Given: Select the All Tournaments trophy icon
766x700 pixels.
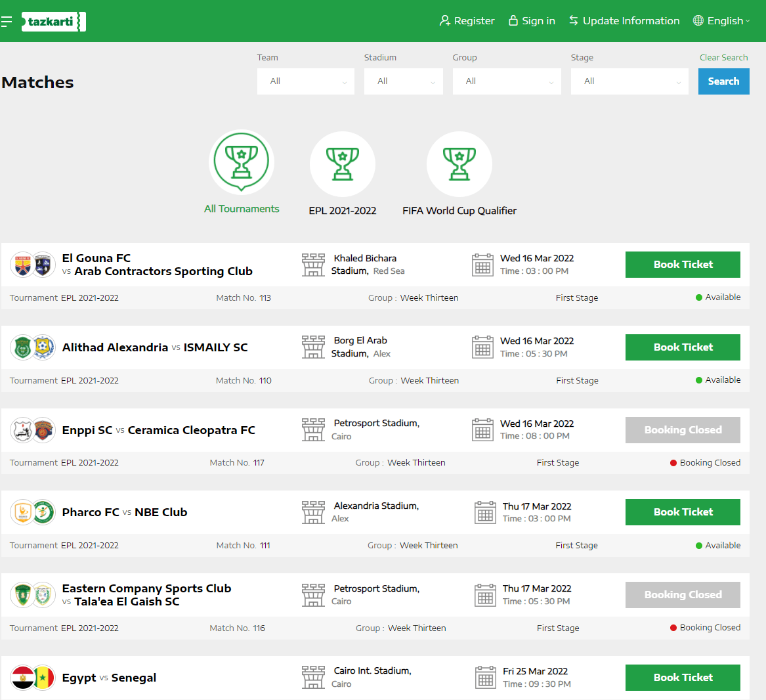Looking at the screenshot, I should [x=242, y=162].
